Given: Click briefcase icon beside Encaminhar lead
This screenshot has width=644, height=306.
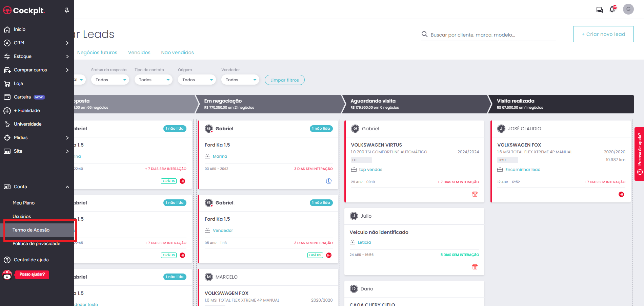Looking at the screenshot, I should [x=500, y=170].
